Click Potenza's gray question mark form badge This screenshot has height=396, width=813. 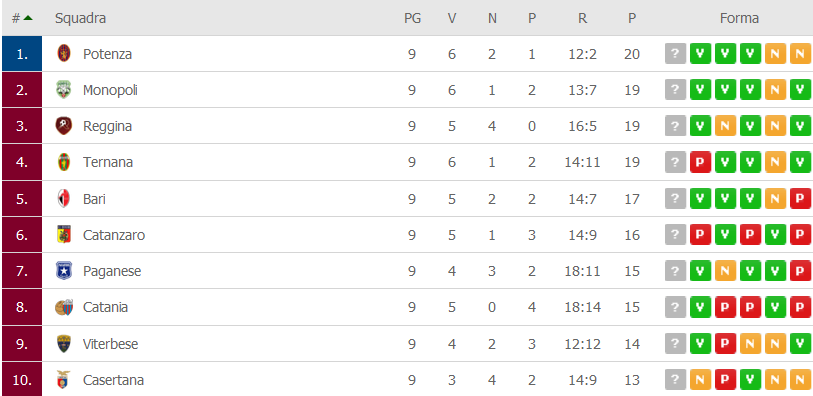675,53
